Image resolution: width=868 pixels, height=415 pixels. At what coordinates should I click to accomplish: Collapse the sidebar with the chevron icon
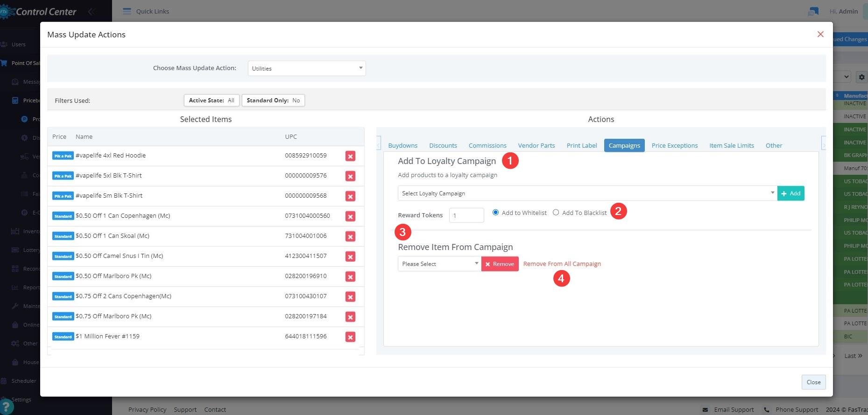click(x=92, y=12)
